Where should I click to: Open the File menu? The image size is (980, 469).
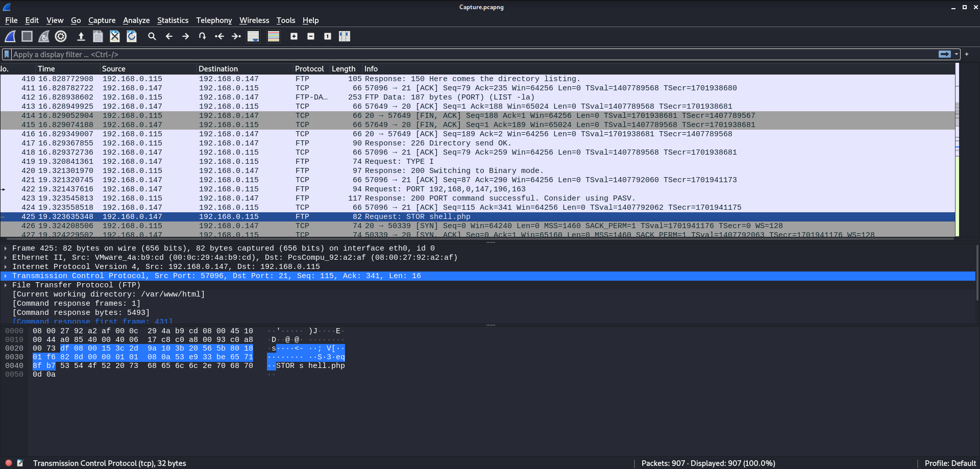tap(11, 20)
